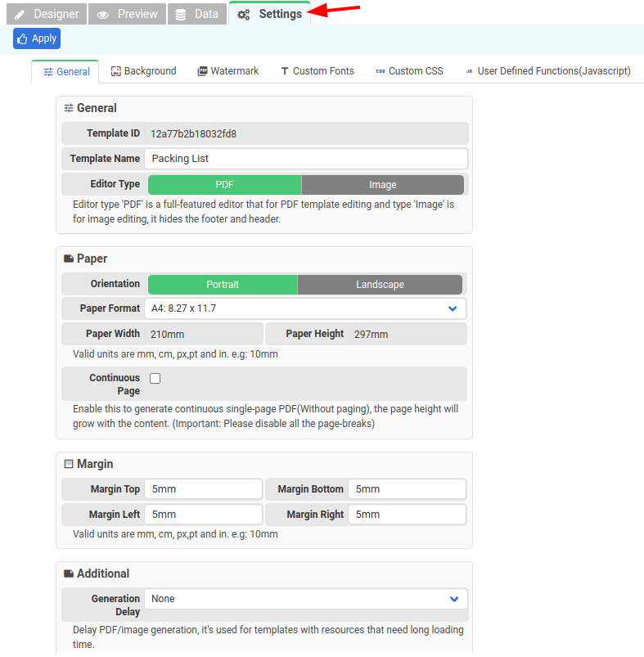The image size is (644, 657).
Task: Apply the settings changes
Action: pyautogui.click(x=37, y=38)
